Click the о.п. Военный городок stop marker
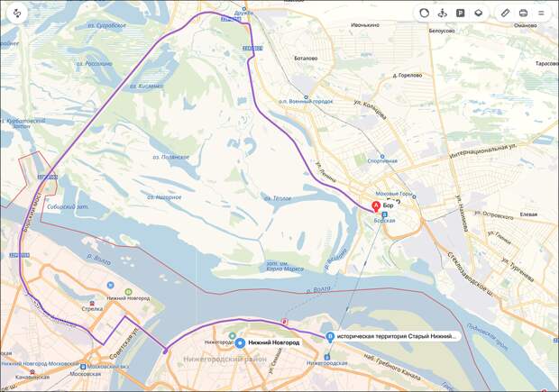Viewport: 559px width, 392px height. coord(306,97)
